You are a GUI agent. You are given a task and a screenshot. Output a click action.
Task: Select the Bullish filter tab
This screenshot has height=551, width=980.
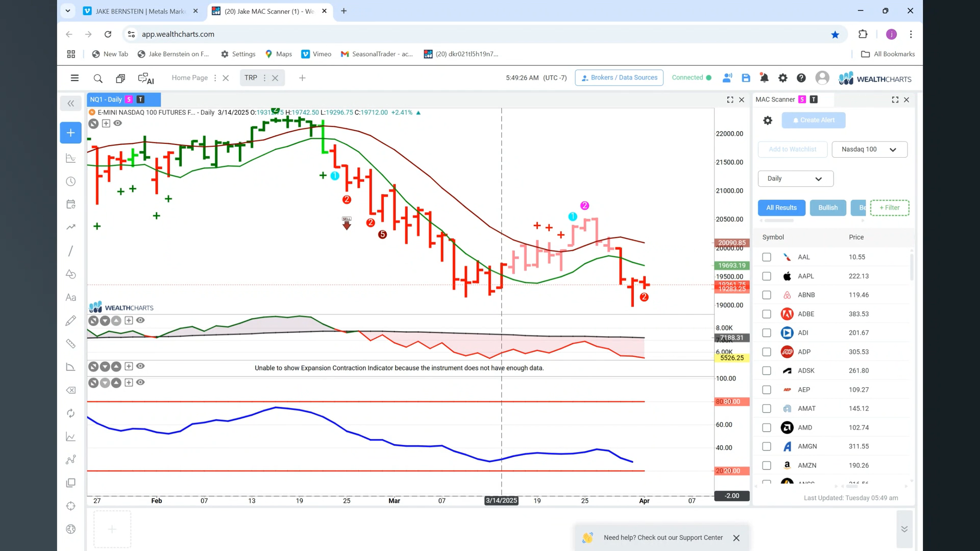point(828,208)
